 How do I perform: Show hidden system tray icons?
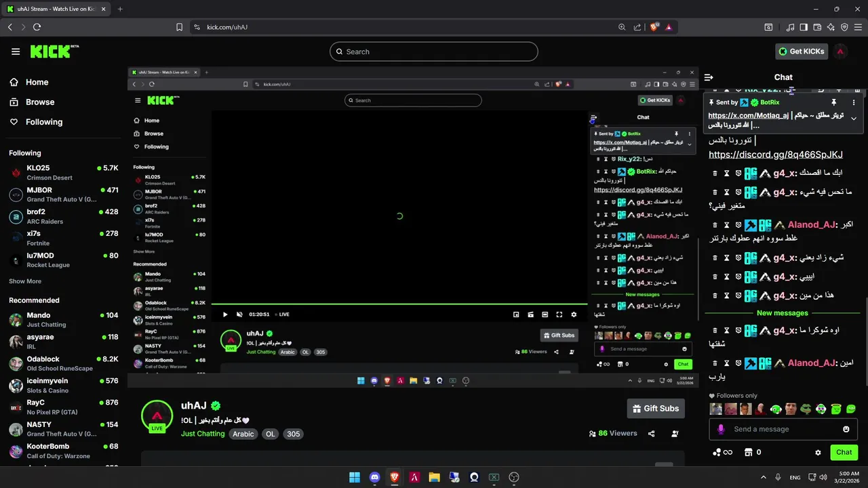coord(763,477)
